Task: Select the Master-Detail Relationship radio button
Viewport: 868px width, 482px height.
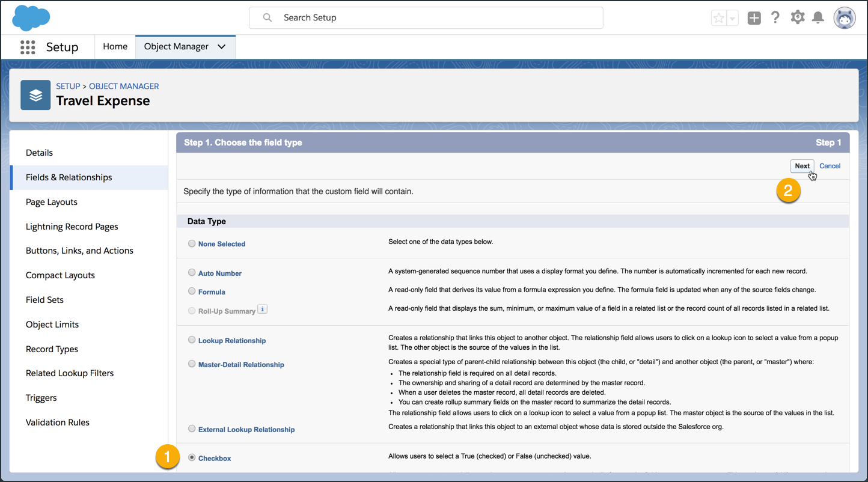Action: pos(192,364)
